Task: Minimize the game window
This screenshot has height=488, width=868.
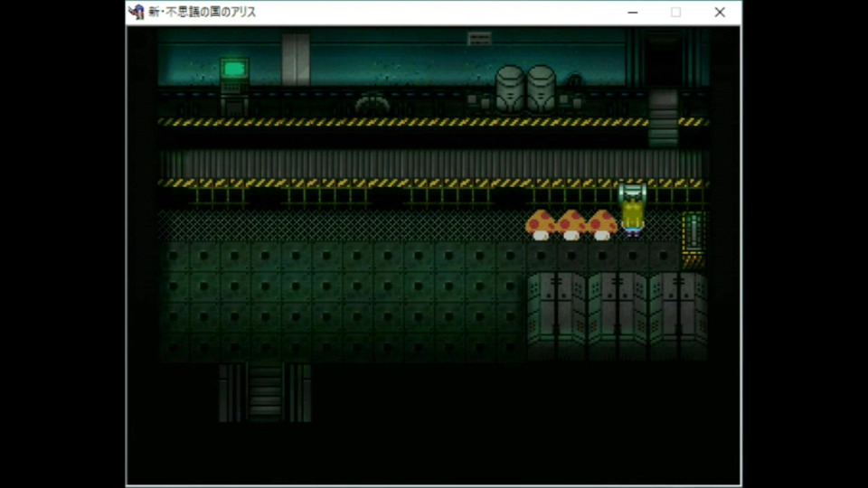Action: click(633, 12)
